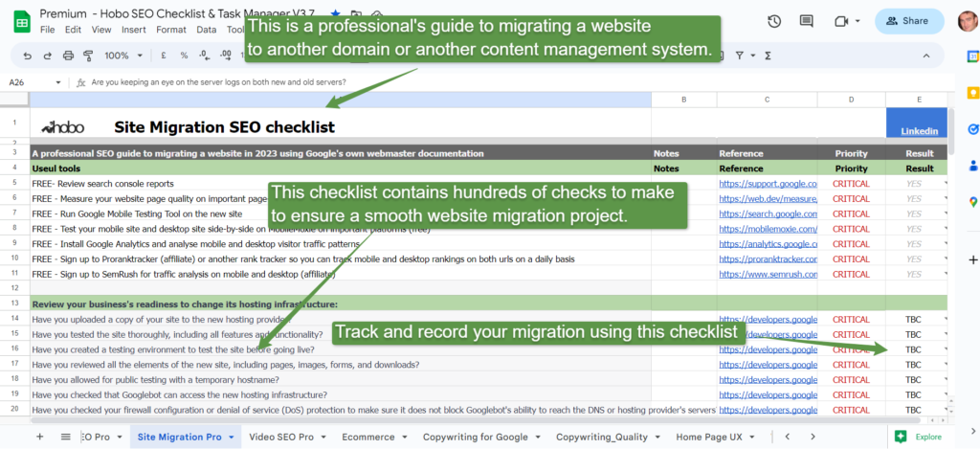Open Meet call options dropdown arrow
Screen dimensions: 980x449
tap(857, 21)
